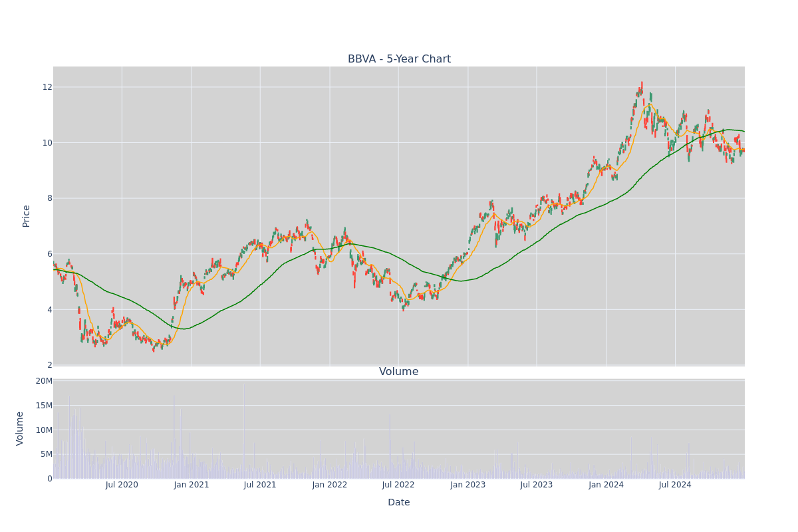Click the volume tick label "0"
This screenshot has width=798, height=532.
point(49,479)
